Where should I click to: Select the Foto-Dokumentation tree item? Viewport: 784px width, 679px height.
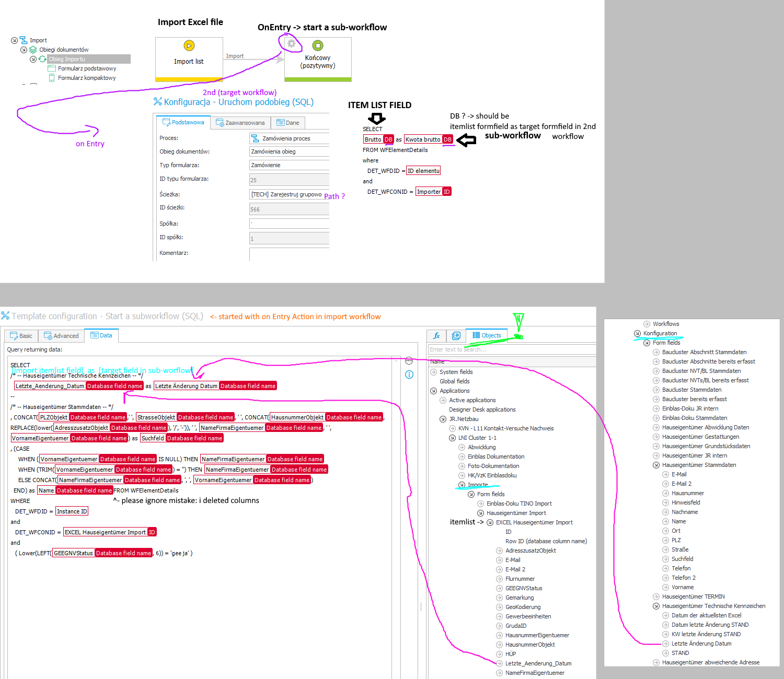pyautogui.click(x=493, y=466)
